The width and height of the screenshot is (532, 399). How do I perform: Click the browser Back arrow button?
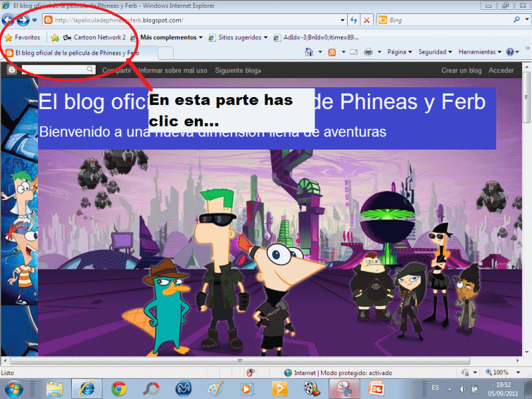[x=8, y=21]
